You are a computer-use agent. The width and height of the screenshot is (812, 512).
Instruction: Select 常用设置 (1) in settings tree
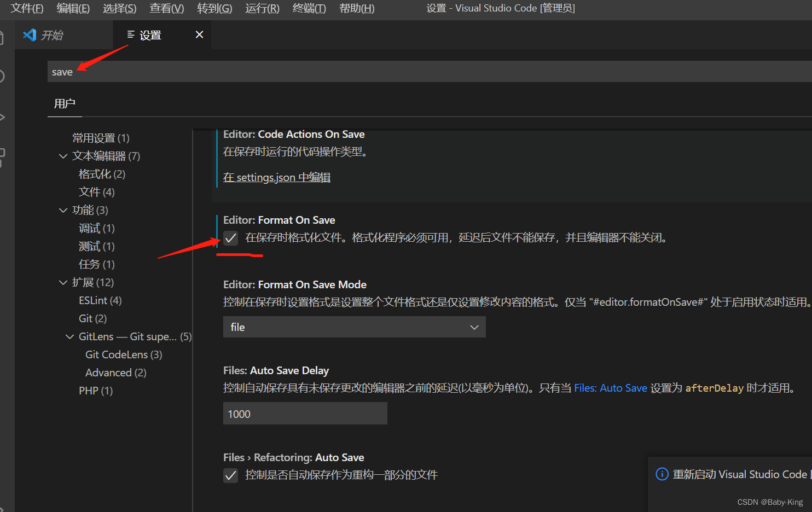(101, 138)
